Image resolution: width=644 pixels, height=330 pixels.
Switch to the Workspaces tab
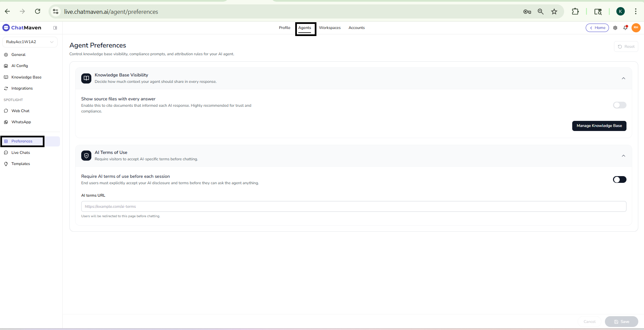click(330, 28)
